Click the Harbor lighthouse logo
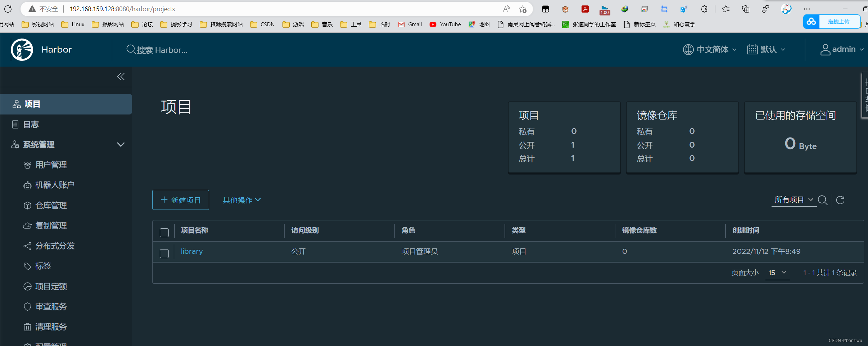The image size is (868, 346). click(x=22, y=50)
